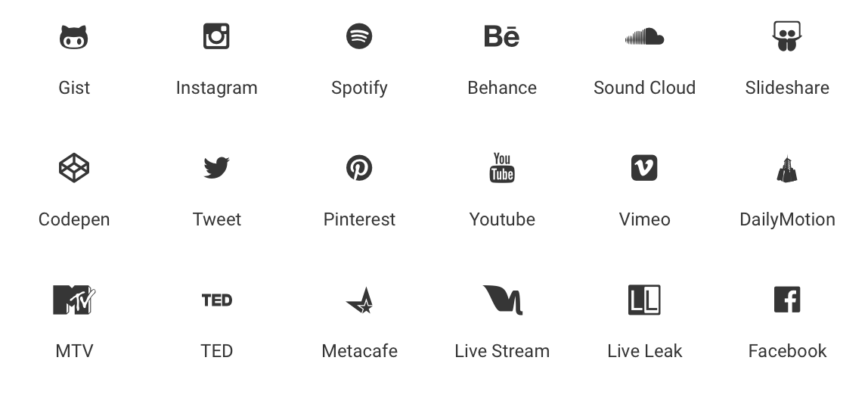868x401 pixels.
Task: Select the Instagram camera icon
Action: coord(216,36)
